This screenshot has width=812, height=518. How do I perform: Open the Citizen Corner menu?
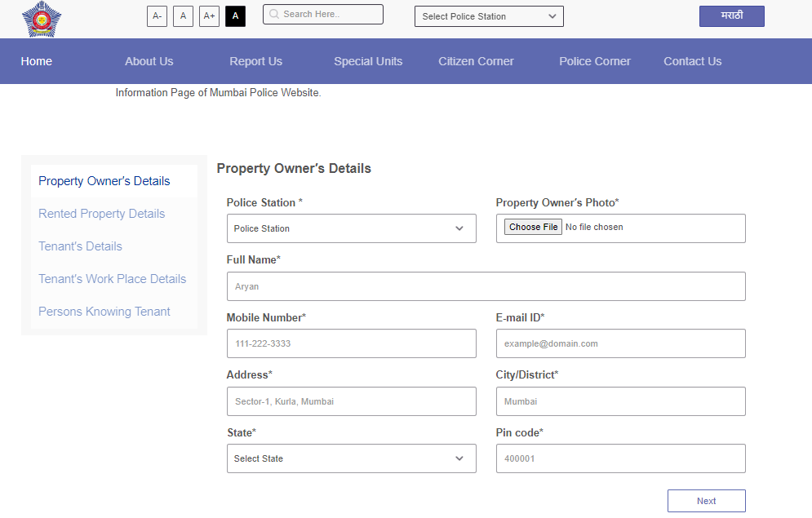point(476,60)
